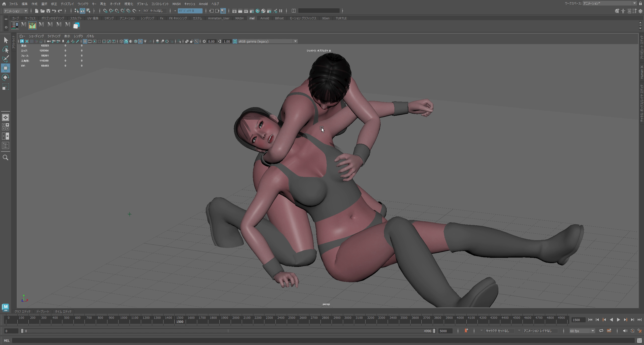Image resolution: width=644 pixels, height=345 pixels.
Task: Expand the sRGB gamma view transform dropdown
Action: click(x=295, y=41)
